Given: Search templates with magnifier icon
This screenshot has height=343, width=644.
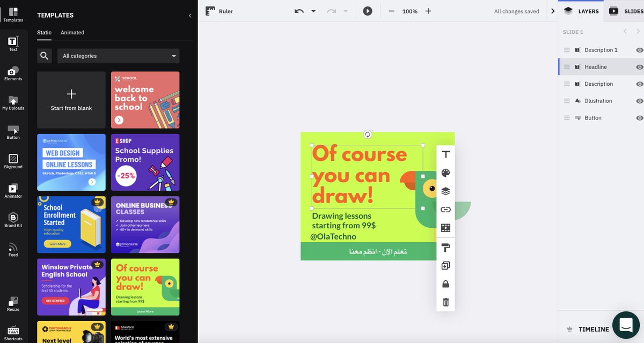Looking at the screenshot, I should point(45,56).
